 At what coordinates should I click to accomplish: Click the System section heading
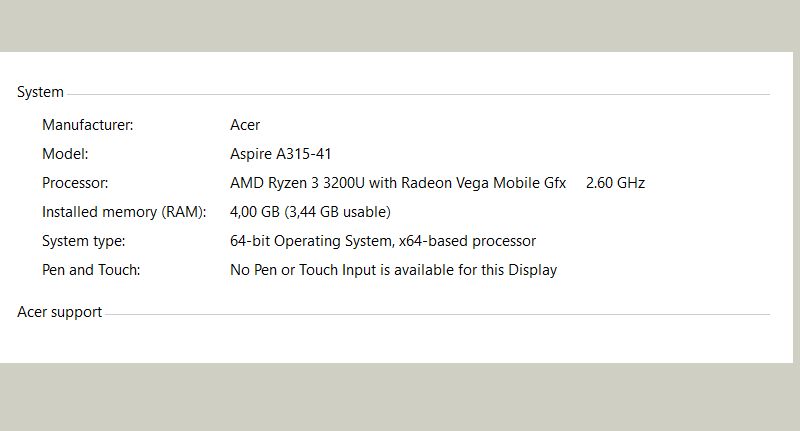click(40, 92)
